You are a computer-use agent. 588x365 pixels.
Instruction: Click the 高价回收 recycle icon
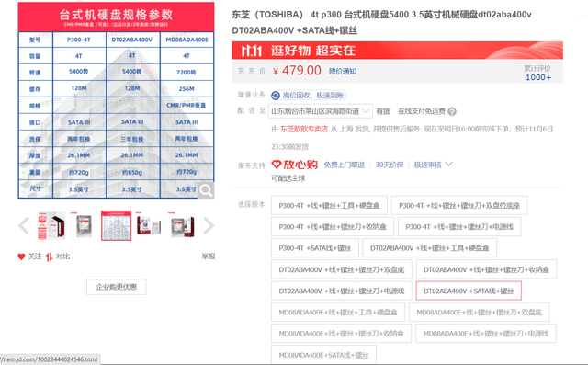tap(276, 96)
